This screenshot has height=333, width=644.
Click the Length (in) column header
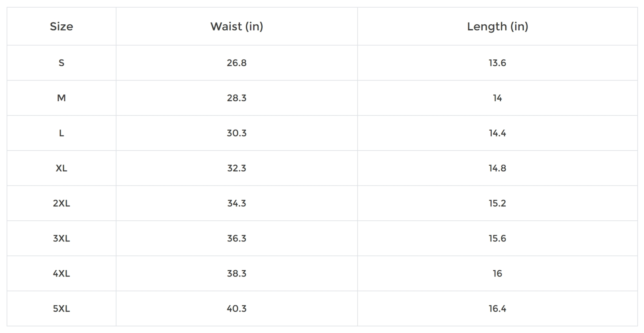tap(497, 27)
